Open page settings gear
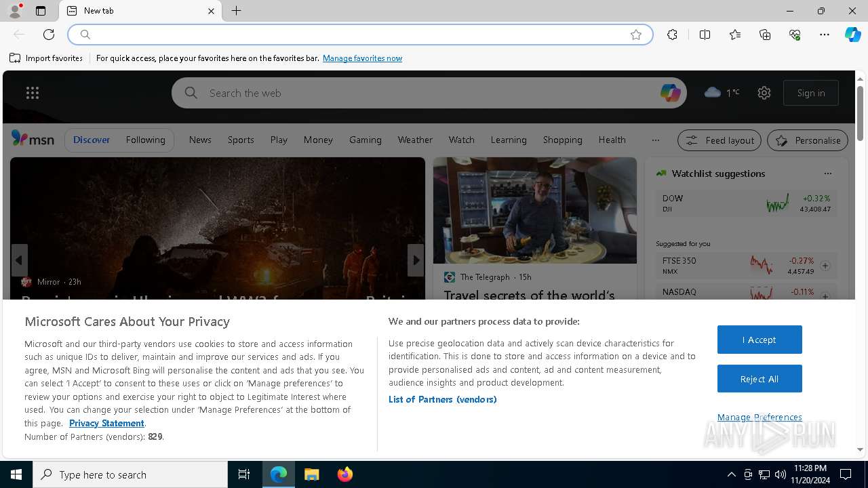 pos(764,93)
